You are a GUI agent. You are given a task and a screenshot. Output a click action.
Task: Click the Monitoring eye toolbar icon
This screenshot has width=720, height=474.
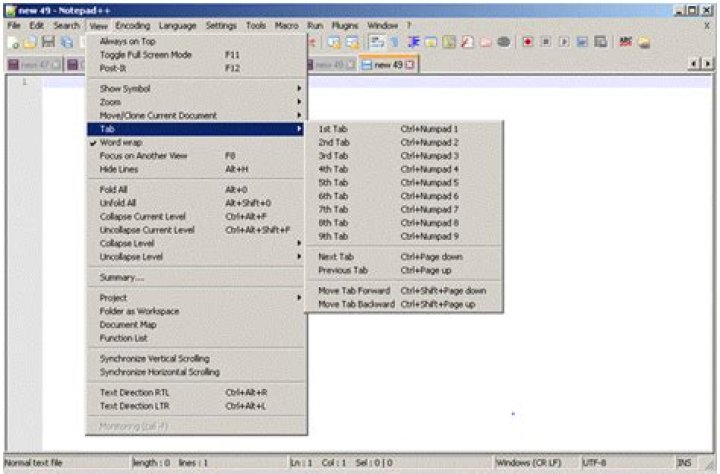coord(504,43)
